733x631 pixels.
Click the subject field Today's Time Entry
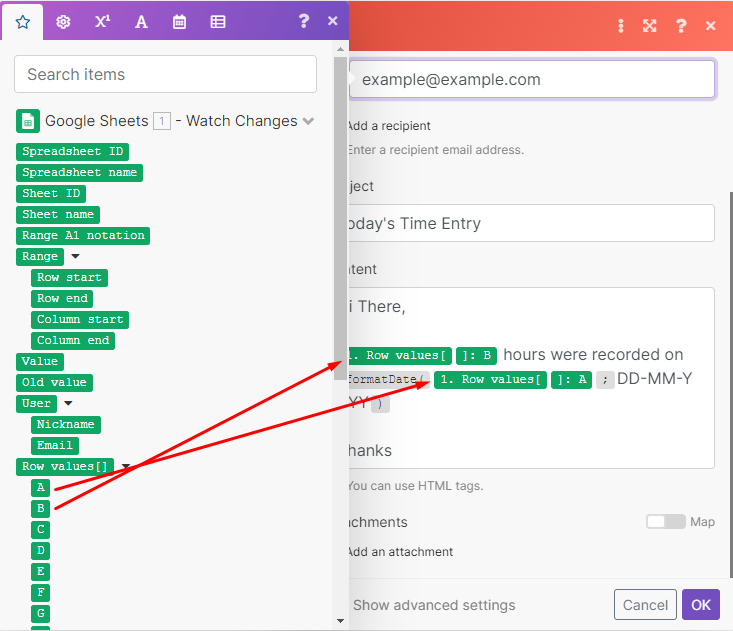(532, 223)
